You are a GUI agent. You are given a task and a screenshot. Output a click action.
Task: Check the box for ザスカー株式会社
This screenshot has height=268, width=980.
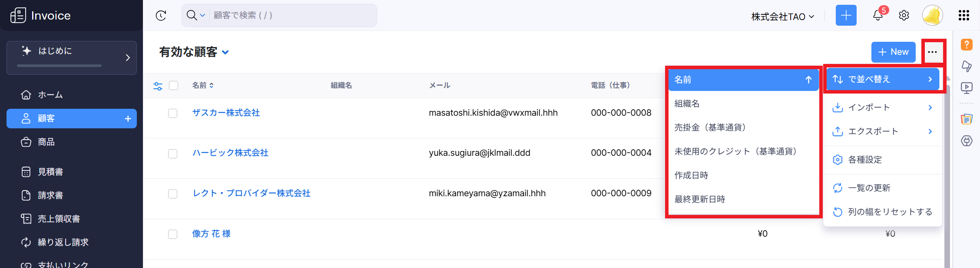173,114
